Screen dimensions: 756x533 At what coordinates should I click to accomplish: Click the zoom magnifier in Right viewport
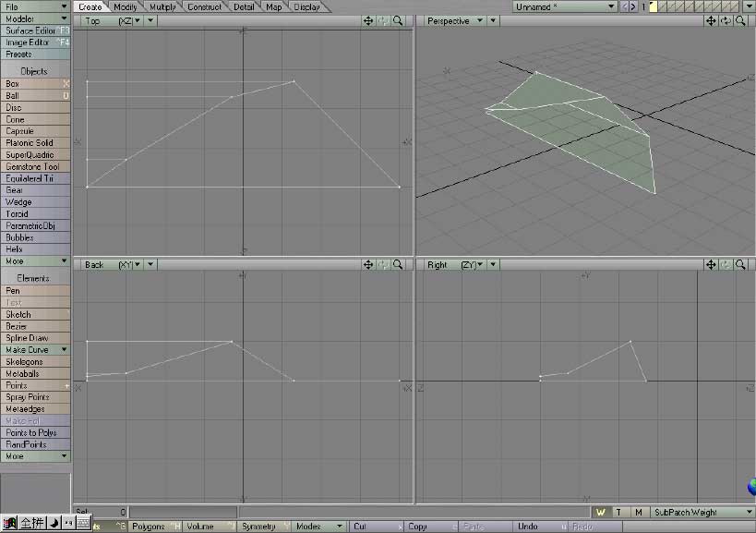click(741, 264)
